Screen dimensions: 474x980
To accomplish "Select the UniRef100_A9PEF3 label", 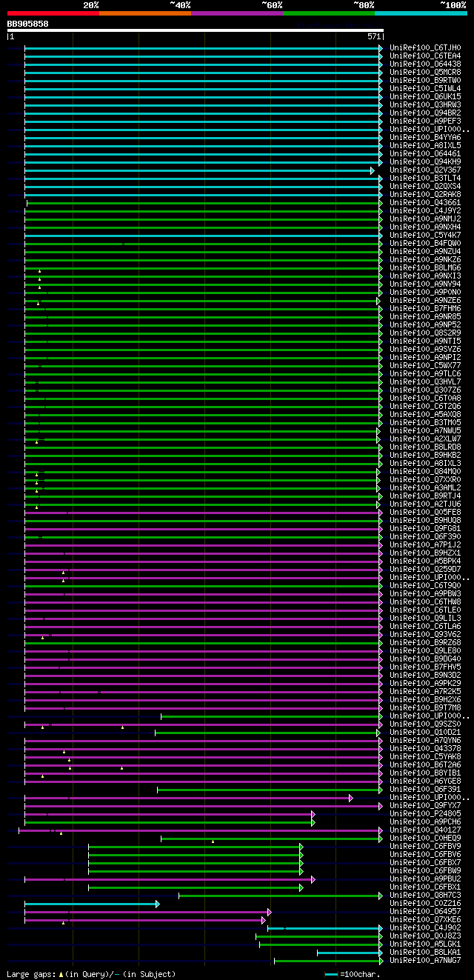I will pyautogui.click(x=425, y=121).
